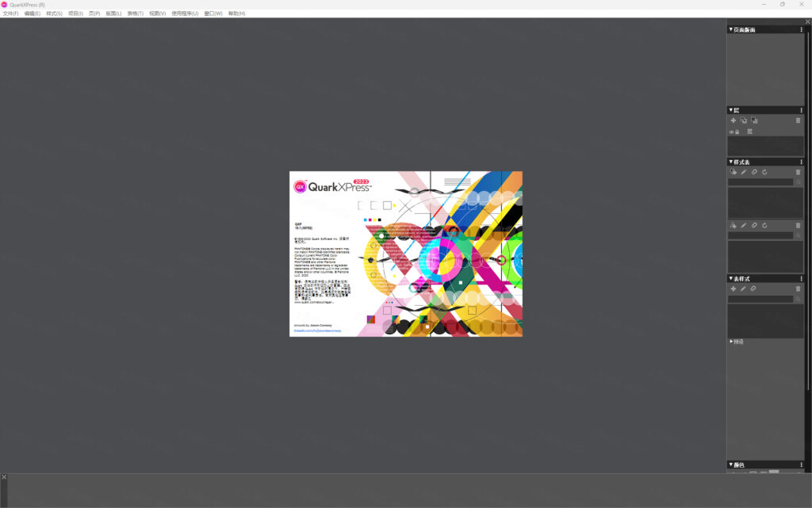
Task: Open the 帮助(H) menu
Action: click(236, 13)
